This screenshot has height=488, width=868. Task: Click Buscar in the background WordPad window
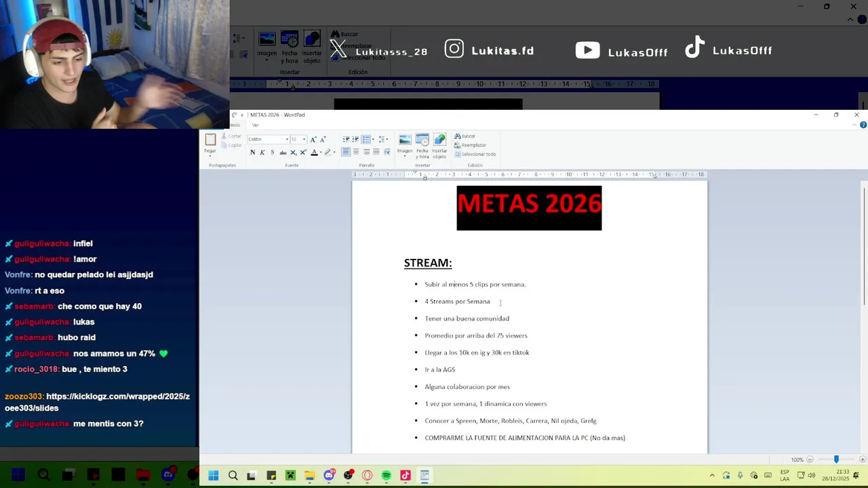coord(344,34)
